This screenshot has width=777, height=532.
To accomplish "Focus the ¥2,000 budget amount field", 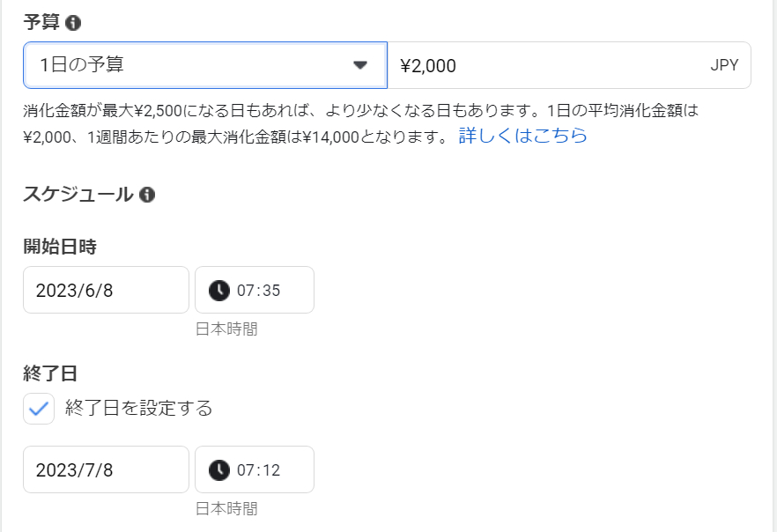I will 546,65.
